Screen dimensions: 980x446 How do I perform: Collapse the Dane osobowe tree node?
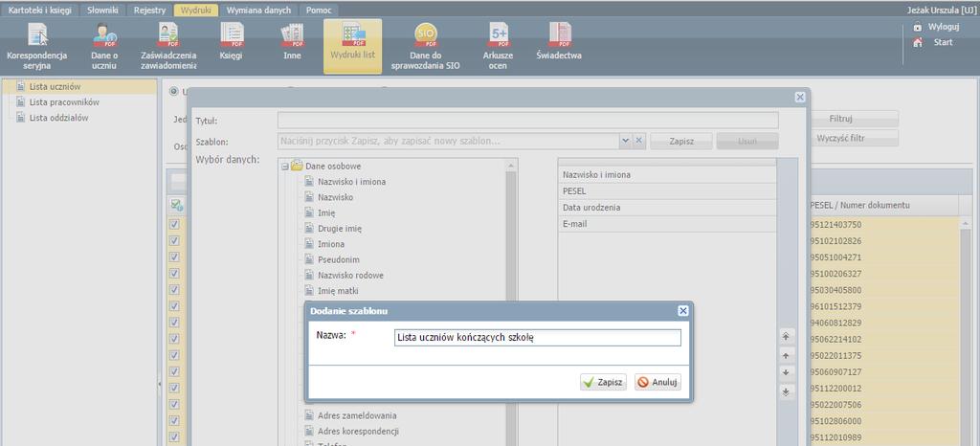pyautogui.click(x=284, y=167)
